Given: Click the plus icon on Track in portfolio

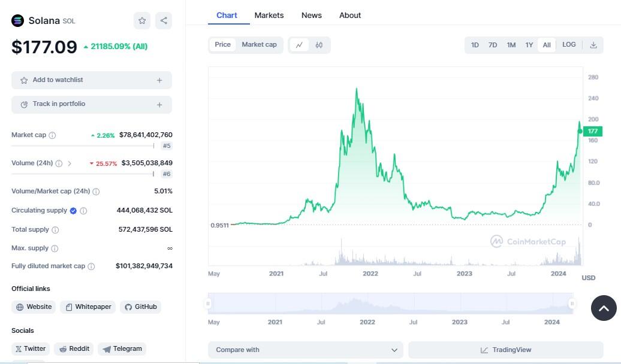Looking at the screenshot, I should tap(159, 105).
